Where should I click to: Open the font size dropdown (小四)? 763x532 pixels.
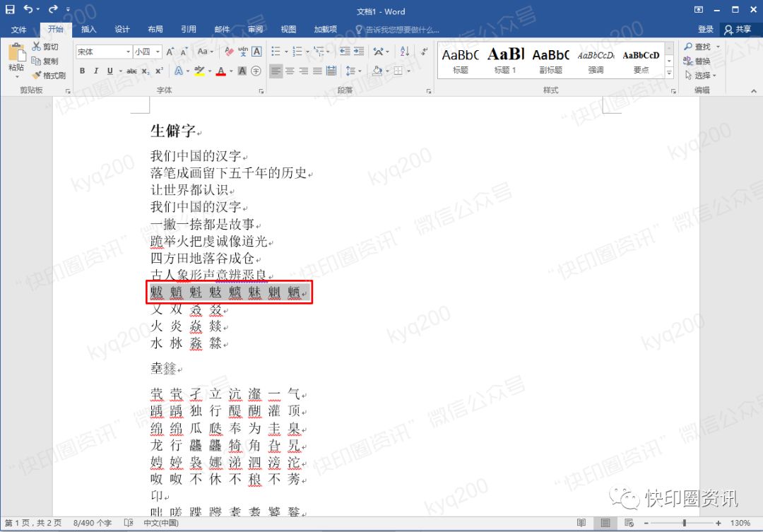point(158,52)
